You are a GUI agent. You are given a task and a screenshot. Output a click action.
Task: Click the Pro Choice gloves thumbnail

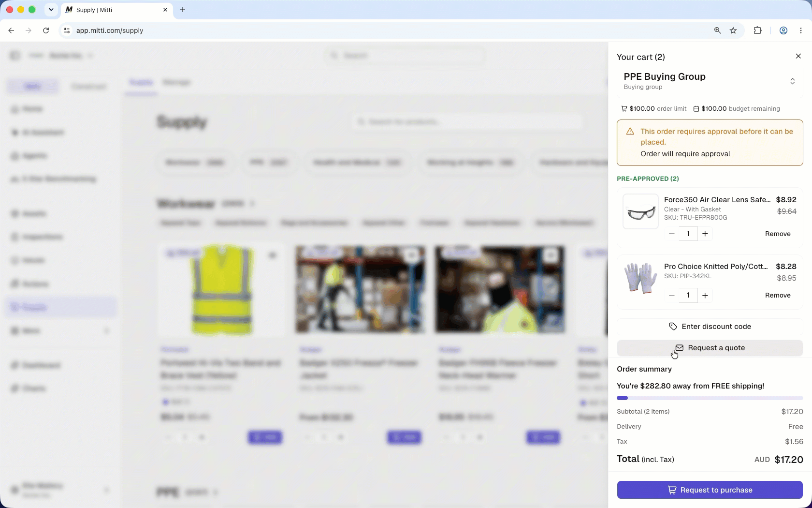[x=640, y=278]
